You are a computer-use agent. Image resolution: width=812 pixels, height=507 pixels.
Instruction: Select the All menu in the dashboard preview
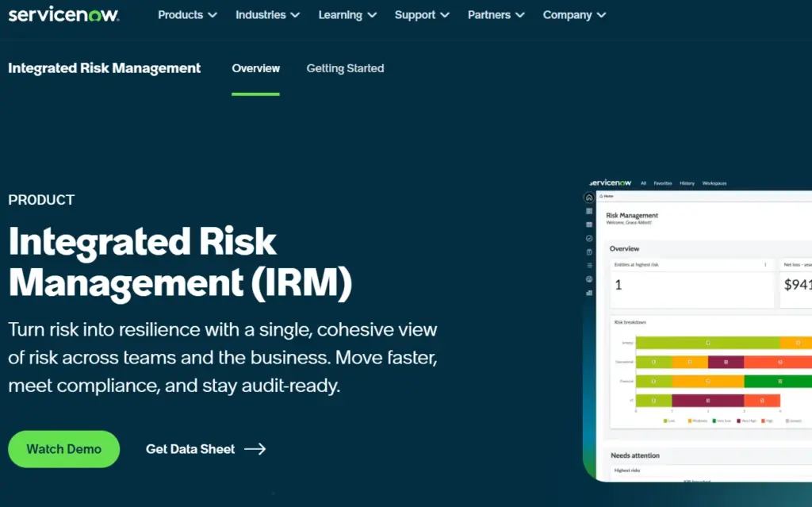click(x=643, y=183)
